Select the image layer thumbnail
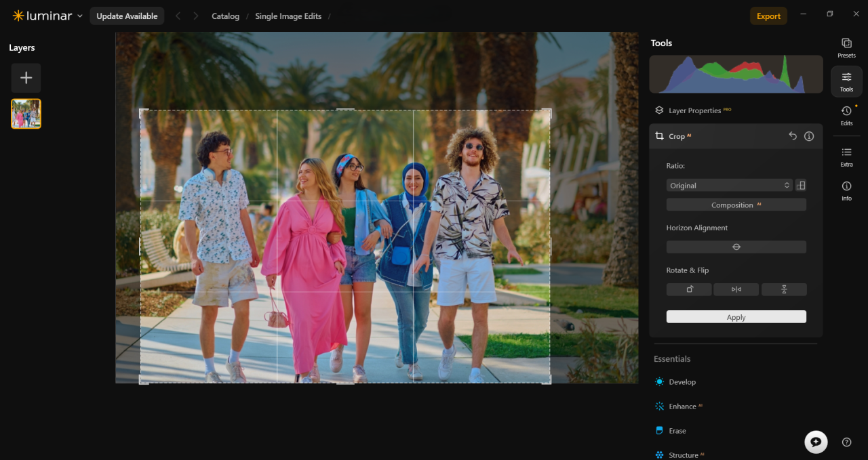The width and height of the screenshot is (868, 460). coord(26,114)
